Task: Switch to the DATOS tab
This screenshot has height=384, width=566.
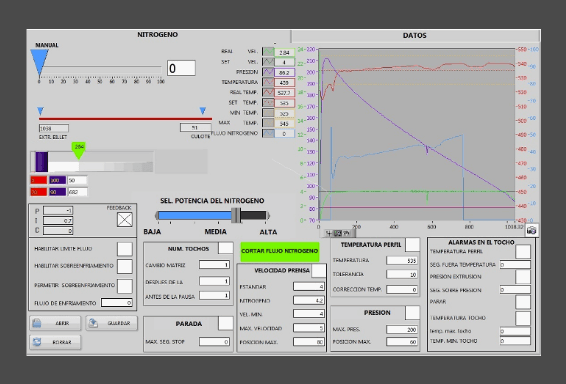Action: coord(415,36)
